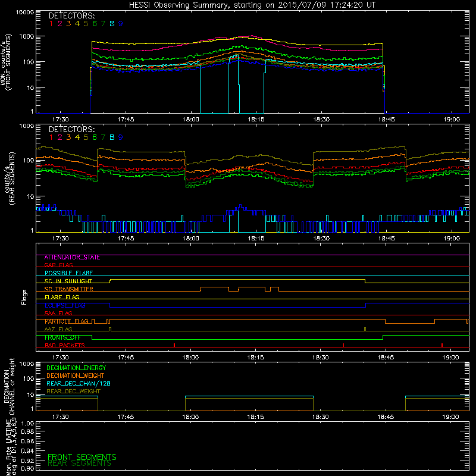Viewport: 476px width, 476px height.
Task: Click the SC_TRANSMITTER flag label
Action: (x=69, y=289)
